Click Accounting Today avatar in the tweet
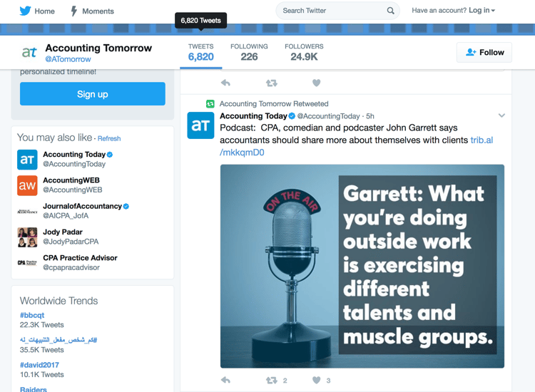Image resolution: width=535 pixels, height=392 pixels. 200,125
